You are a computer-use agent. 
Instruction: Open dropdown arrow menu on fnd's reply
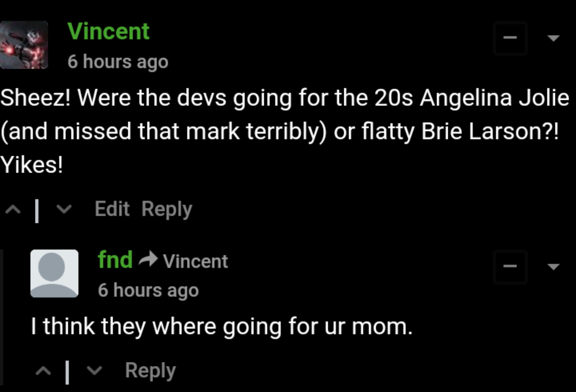tap(553, 266)
